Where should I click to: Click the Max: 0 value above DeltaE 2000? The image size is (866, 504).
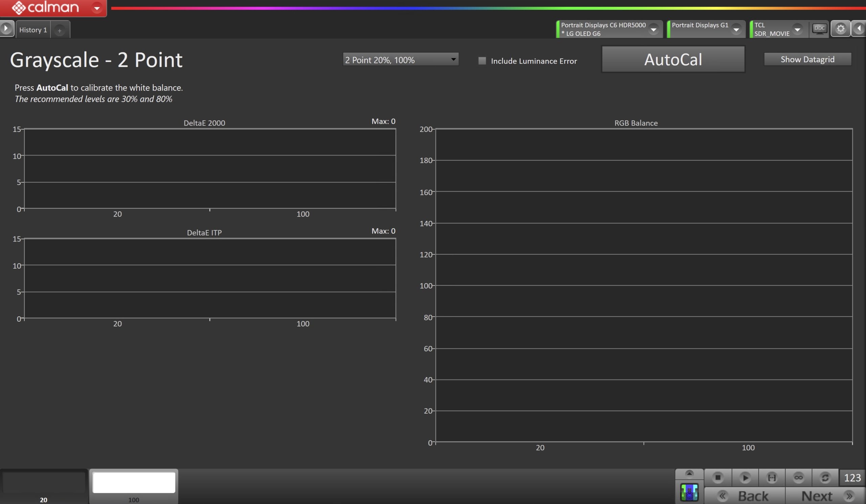point(384,121)
